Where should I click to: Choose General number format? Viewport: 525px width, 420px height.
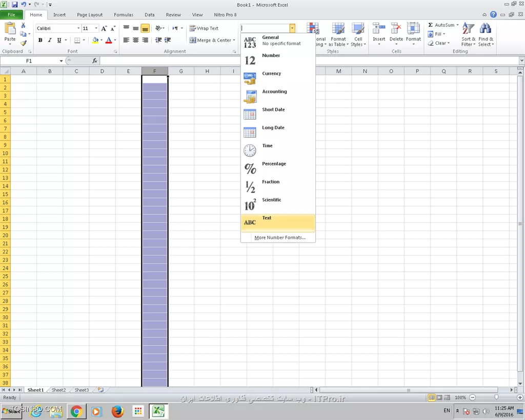pos(278,42)
